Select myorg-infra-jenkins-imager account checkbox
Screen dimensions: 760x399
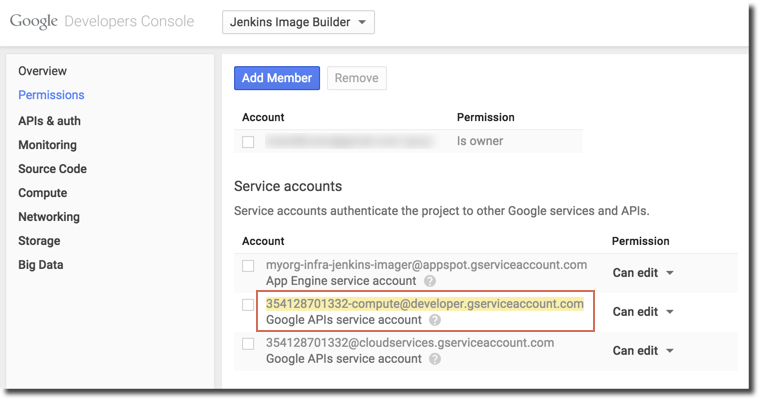pyautogui.click(x=248, y=266)
